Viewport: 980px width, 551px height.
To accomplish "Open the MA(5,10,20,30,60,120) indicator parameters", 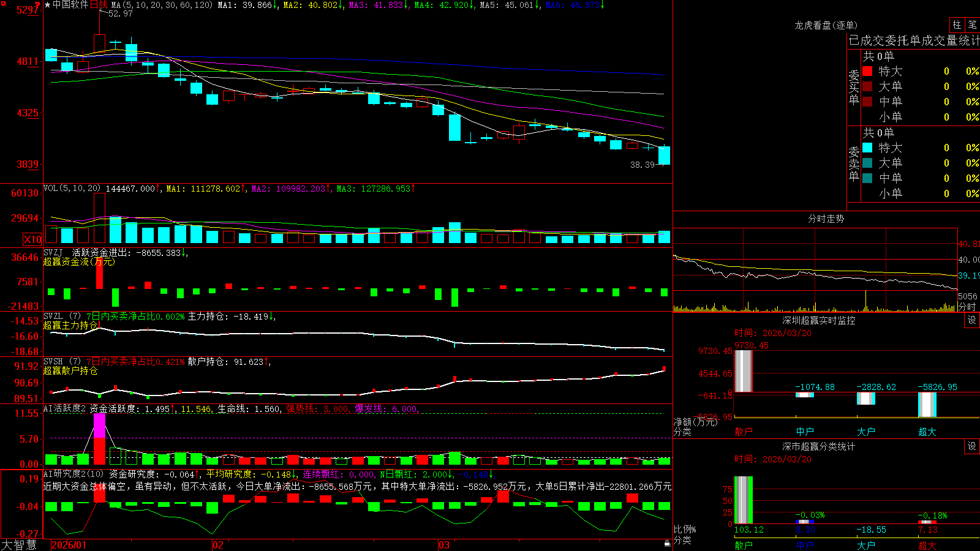I will [x=162, y=5].
